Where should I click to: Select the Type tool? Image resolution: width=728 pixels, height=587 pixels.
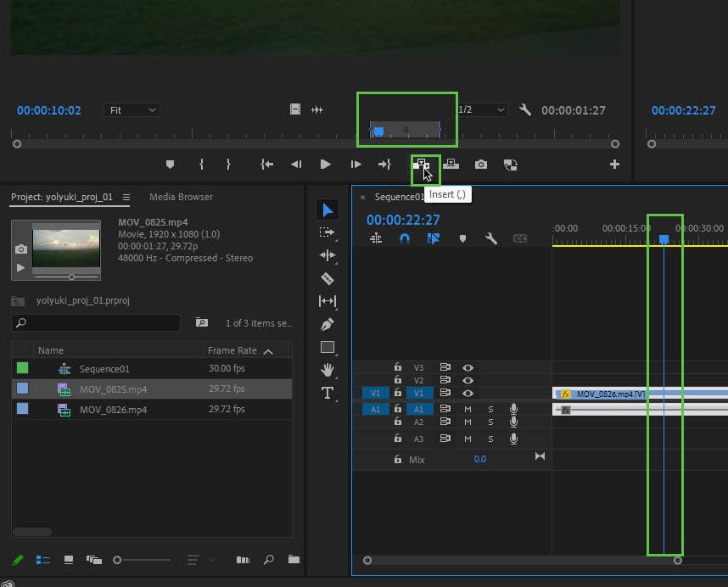[328, 393]
